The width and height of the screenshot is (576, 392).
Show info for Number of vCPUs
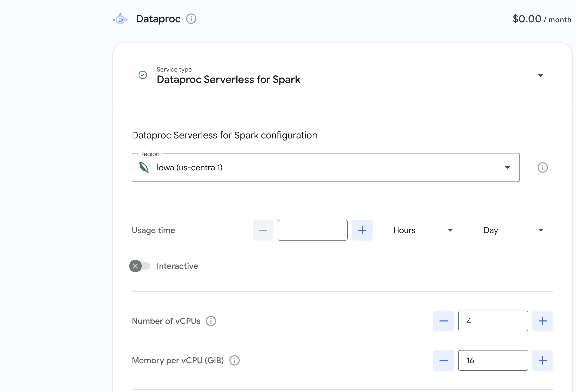(211, 321)
